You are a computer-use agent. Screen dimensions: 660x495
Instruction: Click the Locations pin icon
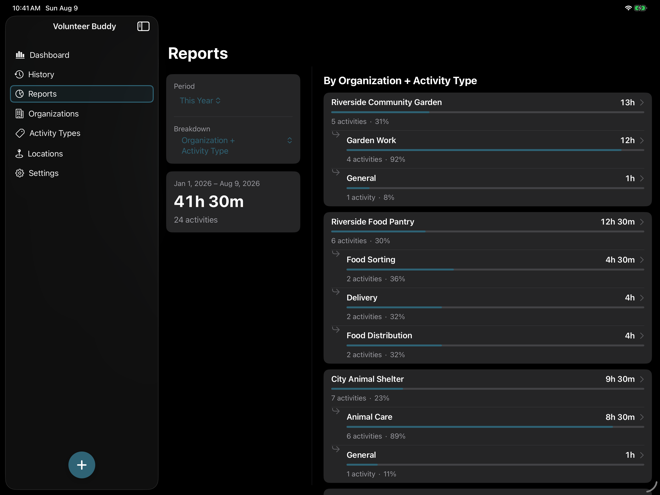(x=19, y=154)
